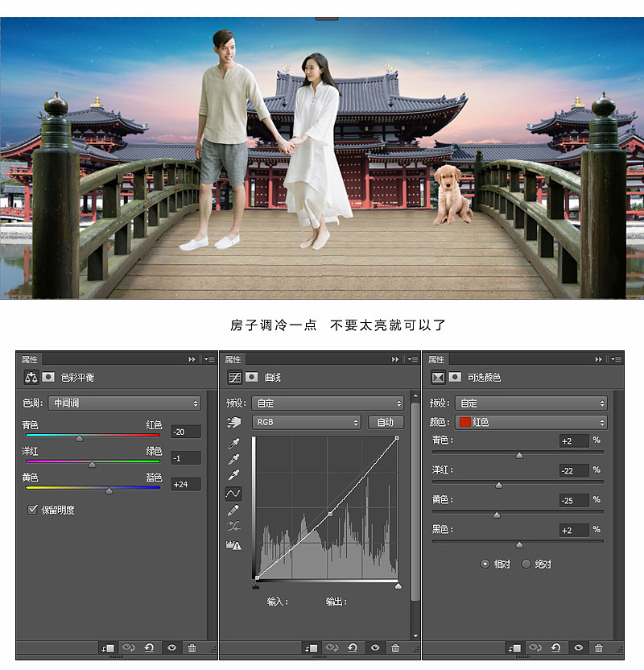The width and height of the screenshot is (644, 670).
Task: Toggle layer visibility eye in Selective Color panel
Action: (x=578, y=647)
